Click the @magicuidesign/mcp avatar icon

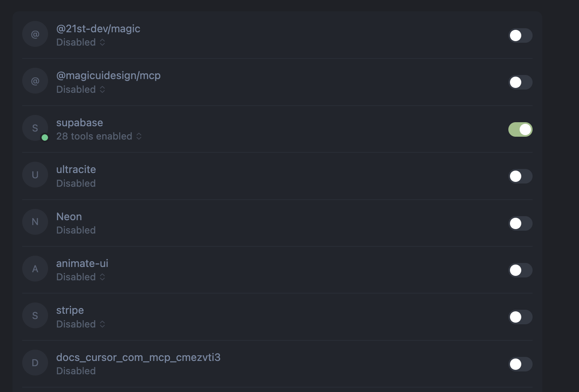pyautogui.click(x=35, y=81)
